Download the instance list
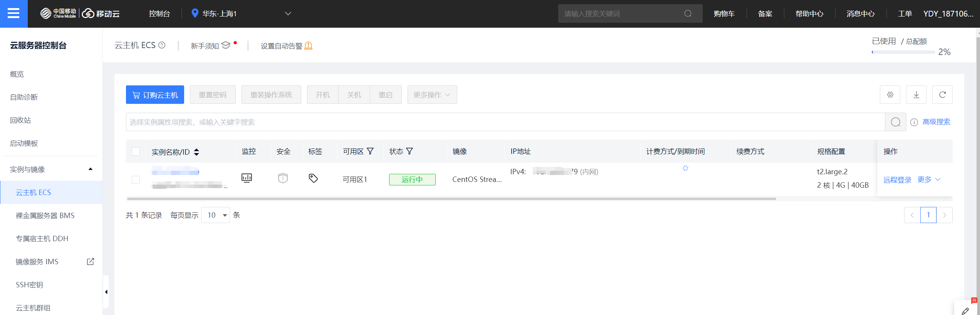 coord(916,95)
